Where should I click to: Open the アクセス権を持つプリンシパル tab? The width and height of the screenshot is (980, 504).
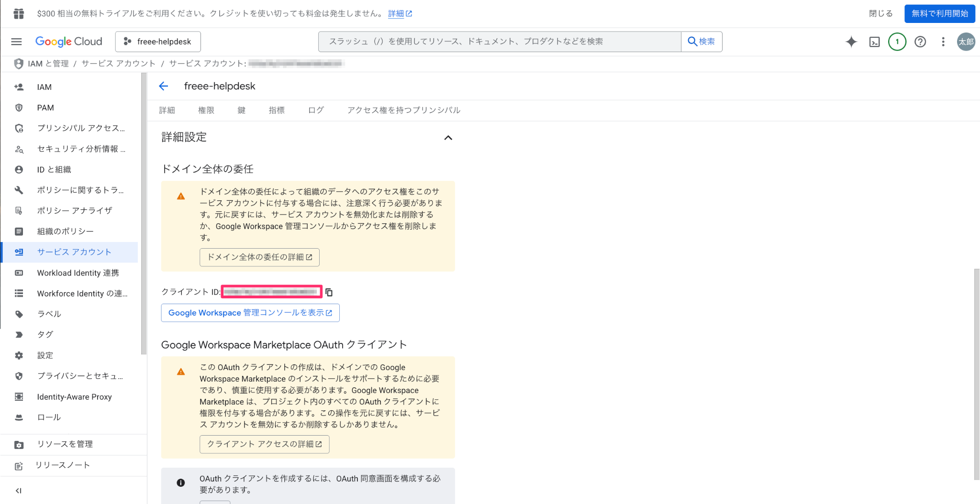pos(404,110)
